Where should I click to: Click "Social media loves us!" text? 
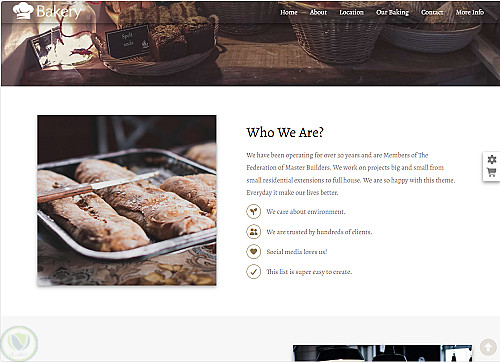coord(297,252)
